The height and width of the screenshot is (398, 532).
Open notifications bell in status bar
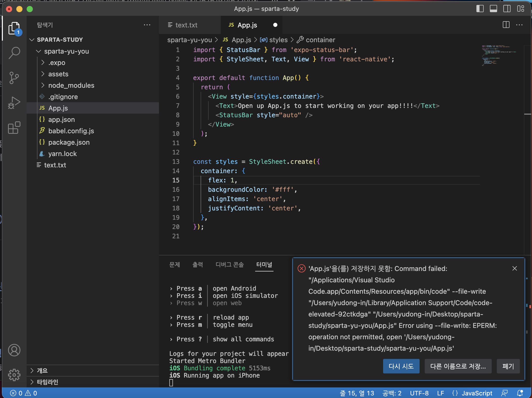tap(520, 393)
